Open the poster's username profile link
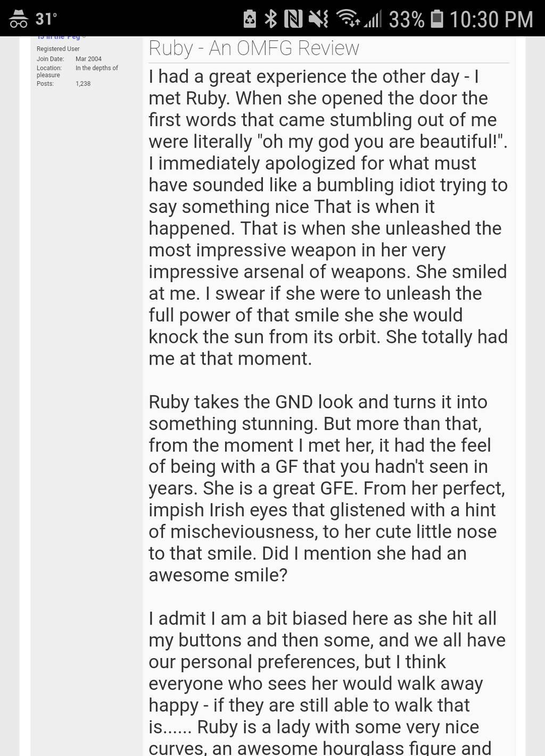Image resolution: width=545 pixels, height=756 pixels. (x=58, y=37)
